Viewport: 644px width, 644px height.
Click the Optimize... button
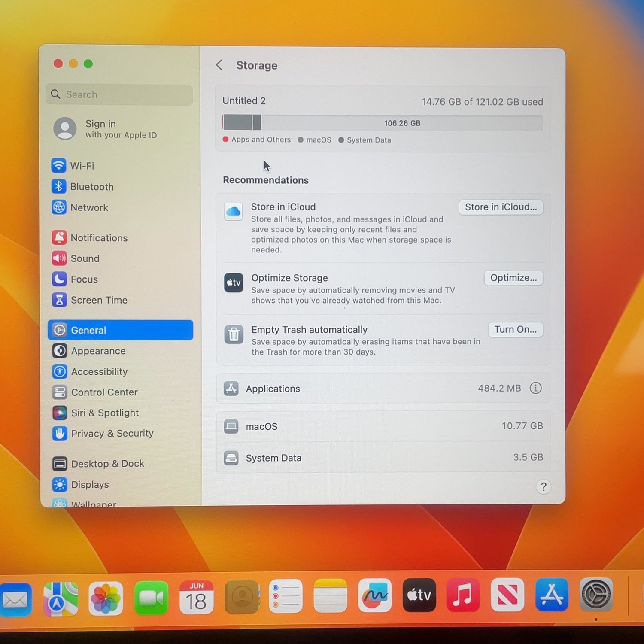click(x=513, y=278)
